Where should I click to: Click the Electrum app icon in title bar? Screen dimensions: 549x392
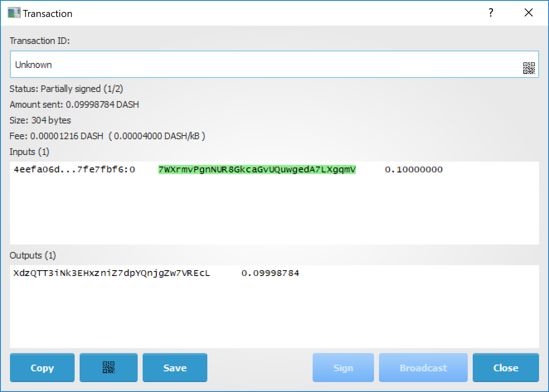(x=14, y=13)
